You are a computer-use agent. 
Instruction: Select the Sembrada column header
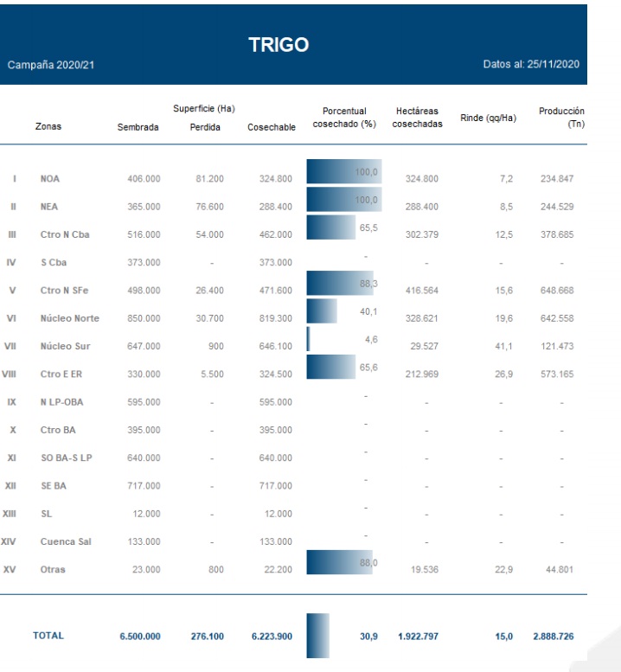[137, 127]
